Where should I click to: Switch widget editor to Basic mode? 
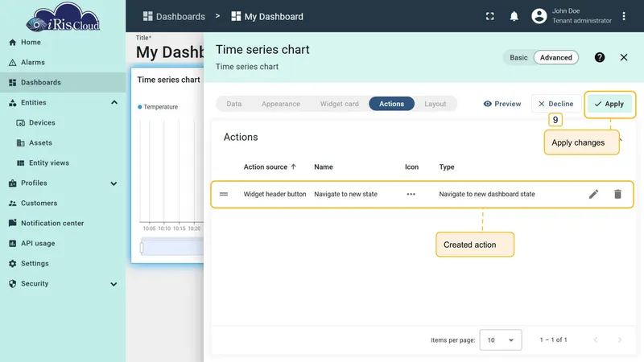518,57
